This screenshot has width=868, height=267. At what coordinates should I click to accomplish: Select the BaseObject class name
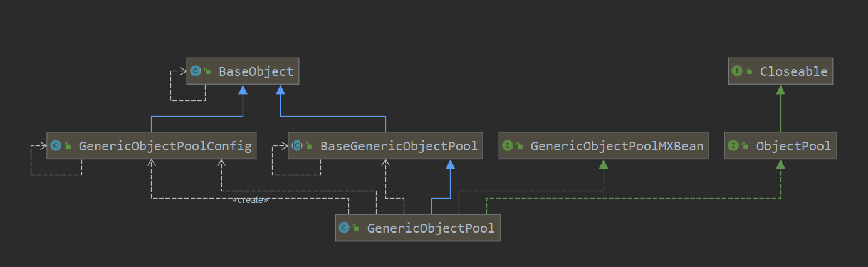point(256,71)
